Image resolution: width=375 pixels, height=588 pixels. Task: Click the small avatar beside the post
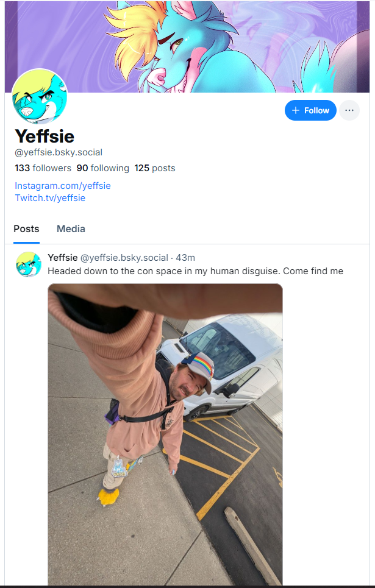29,264
